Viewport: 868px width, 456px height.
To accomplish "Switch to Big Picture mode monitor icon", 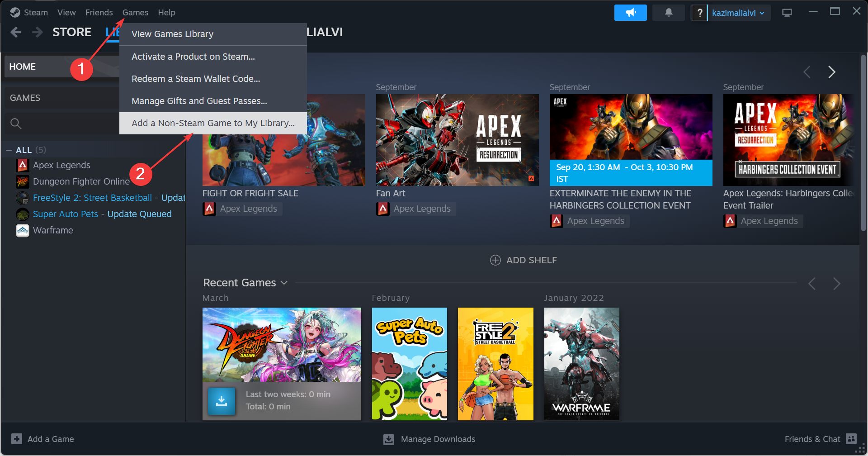I will click(x=787, y=13).
